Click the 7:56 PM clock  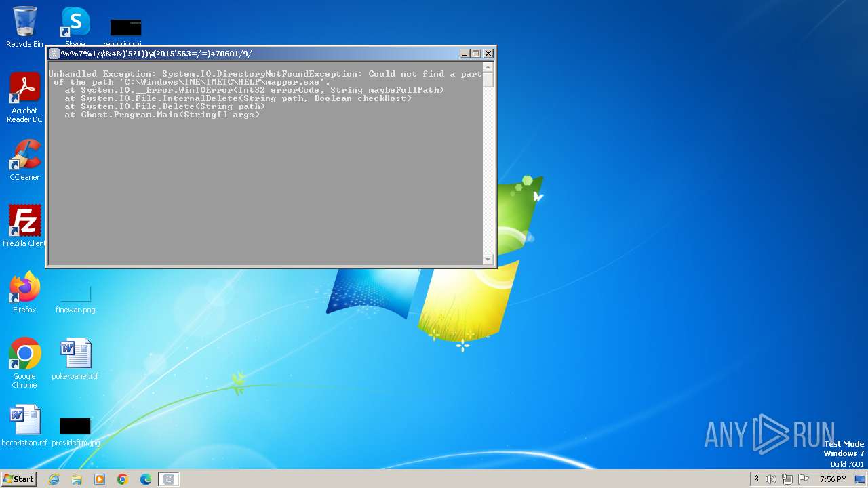coord(833,479)
